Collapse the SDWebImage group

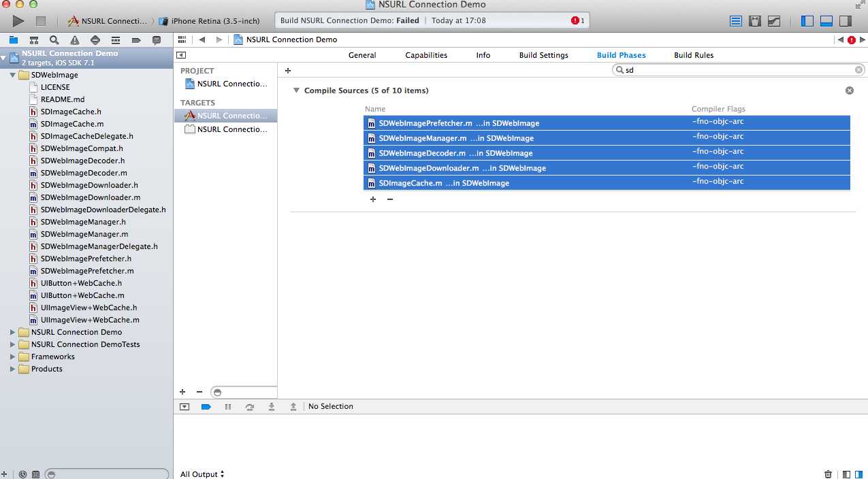13,75
